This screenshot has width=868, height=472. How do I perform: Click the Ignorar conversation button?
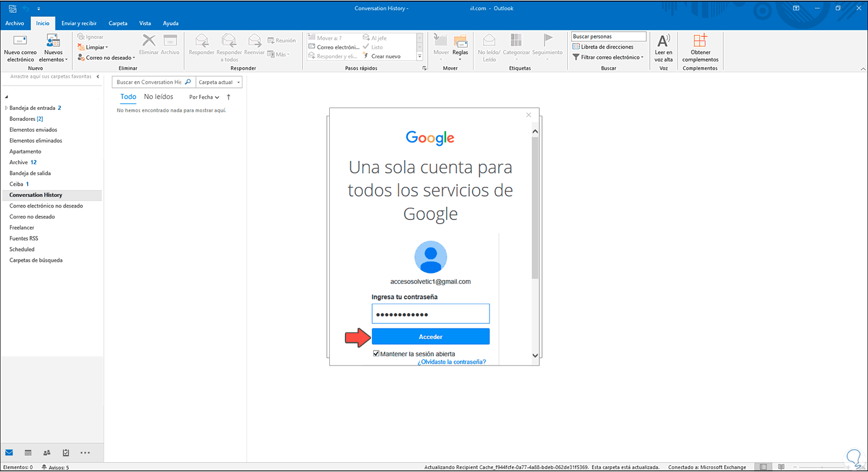click(x=90, y=37)
